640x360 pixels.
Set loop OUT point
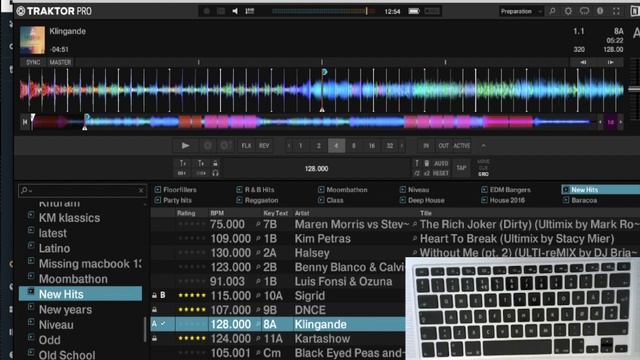[444, 146]
